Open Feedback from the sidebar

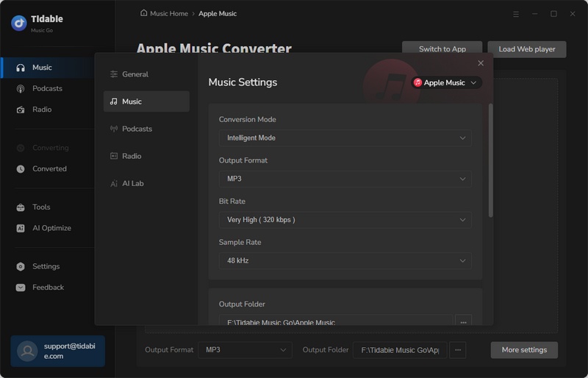[x=48, y=288]
